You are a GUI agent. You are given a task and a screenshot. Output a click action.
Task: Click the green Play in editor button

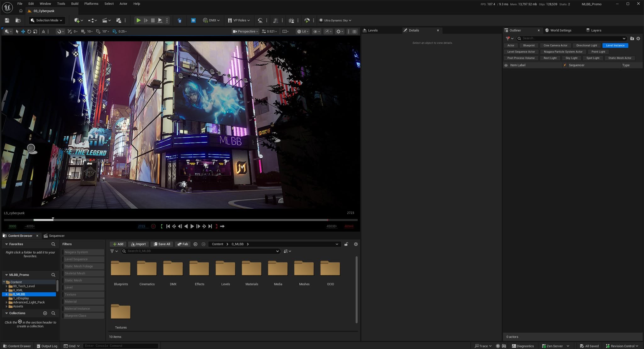(x=138, y=20)
